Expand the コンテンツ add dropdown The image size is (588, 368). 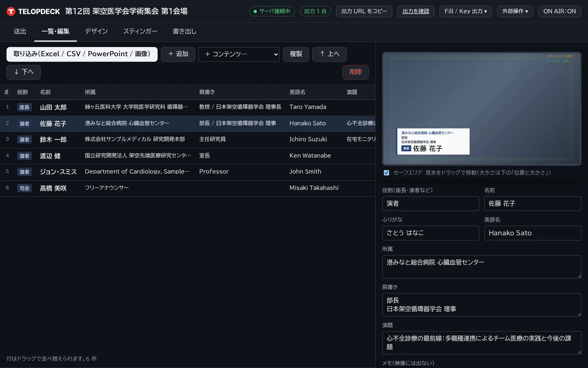[239, 54]
